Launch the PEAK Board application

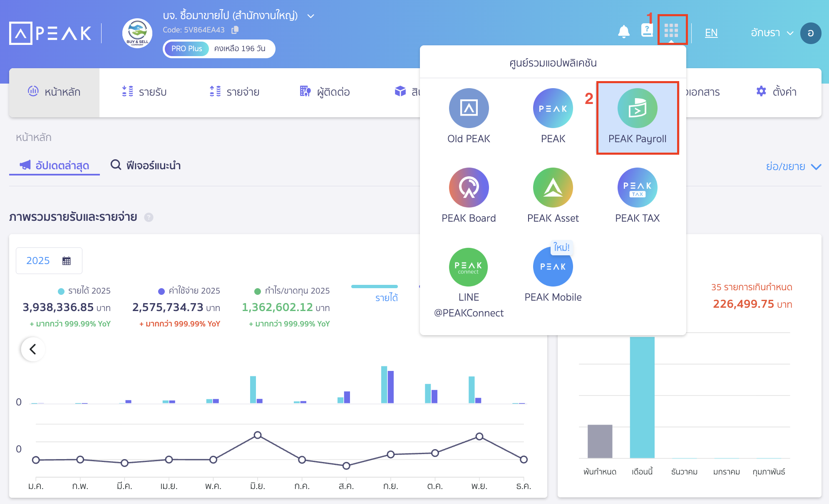pos(469,195)
